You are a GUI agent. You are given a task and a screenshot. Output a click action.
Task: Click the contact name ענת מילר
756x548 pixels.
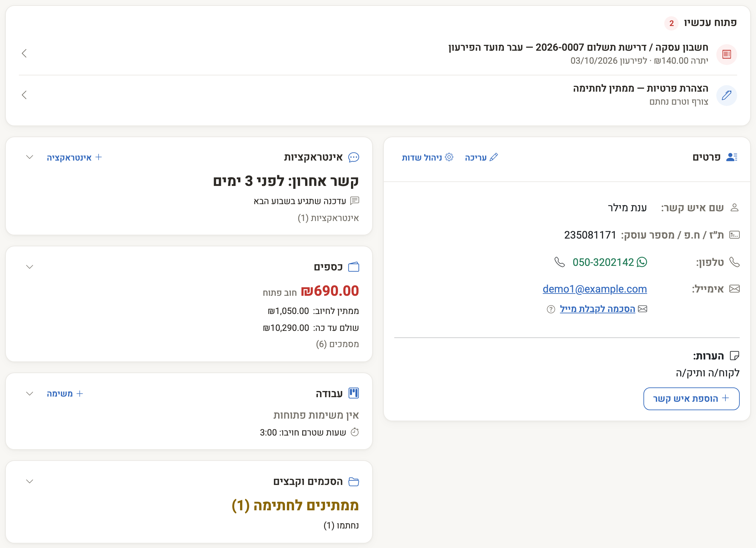click(627, 208)
